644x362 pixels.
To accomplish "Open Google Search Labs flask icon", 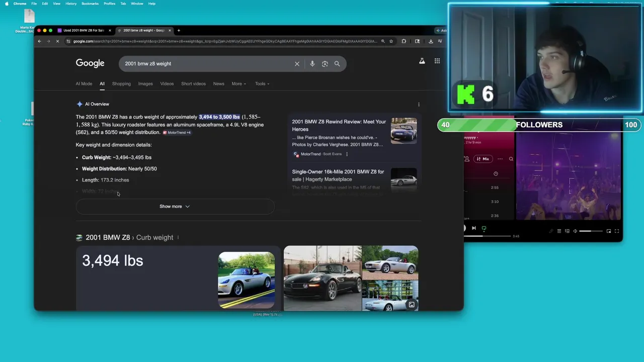I will pyautogui.click(x=422, y=61).
